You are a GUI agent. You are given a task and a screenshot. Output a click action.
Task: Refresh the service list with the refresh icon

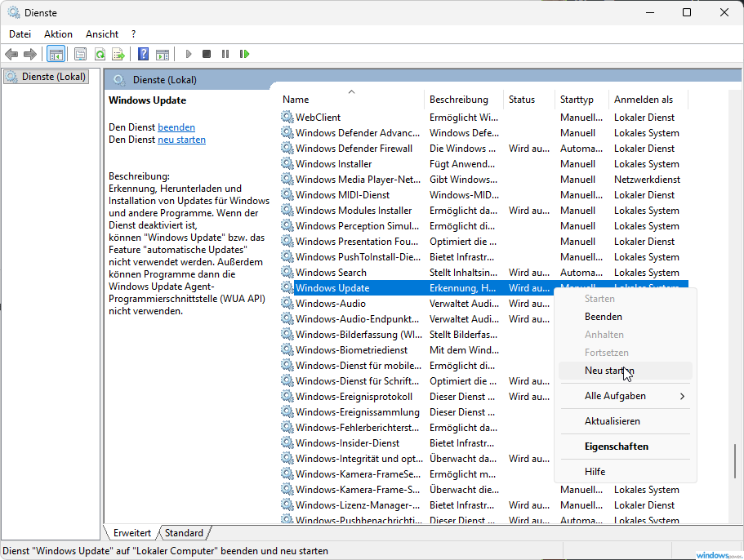tap(99, 54)
